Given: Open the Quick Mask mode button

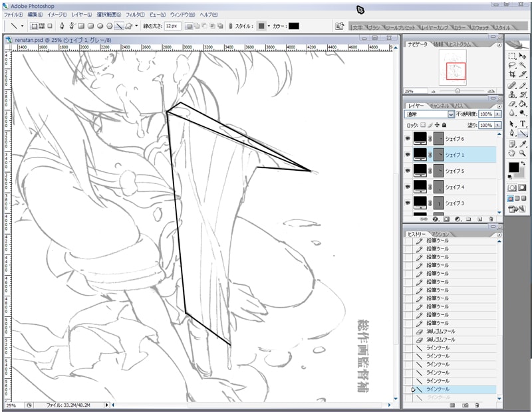Looking at the screenshot, I should point(521,189).
